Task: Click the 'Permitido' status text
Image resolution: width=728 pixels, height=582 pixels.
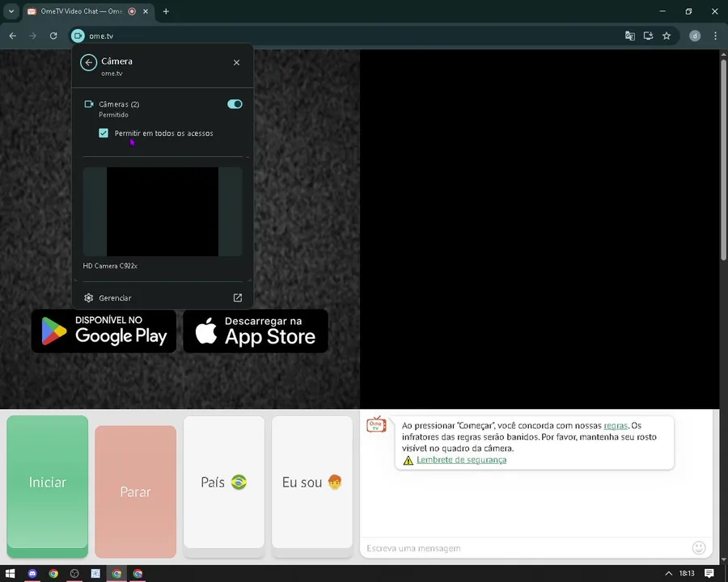Action: click(x=114, y=115)
